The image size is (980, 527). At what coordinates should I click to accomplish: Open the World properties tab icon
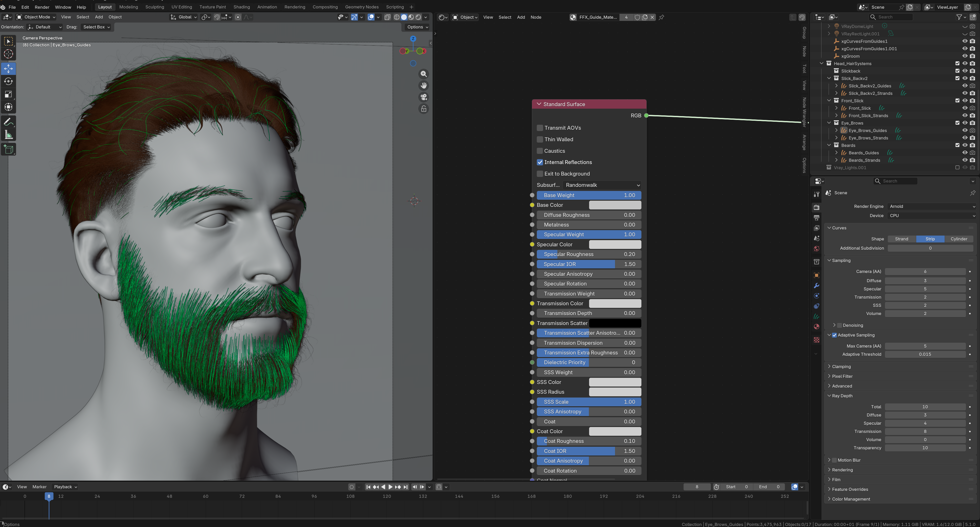click(816, 249)
